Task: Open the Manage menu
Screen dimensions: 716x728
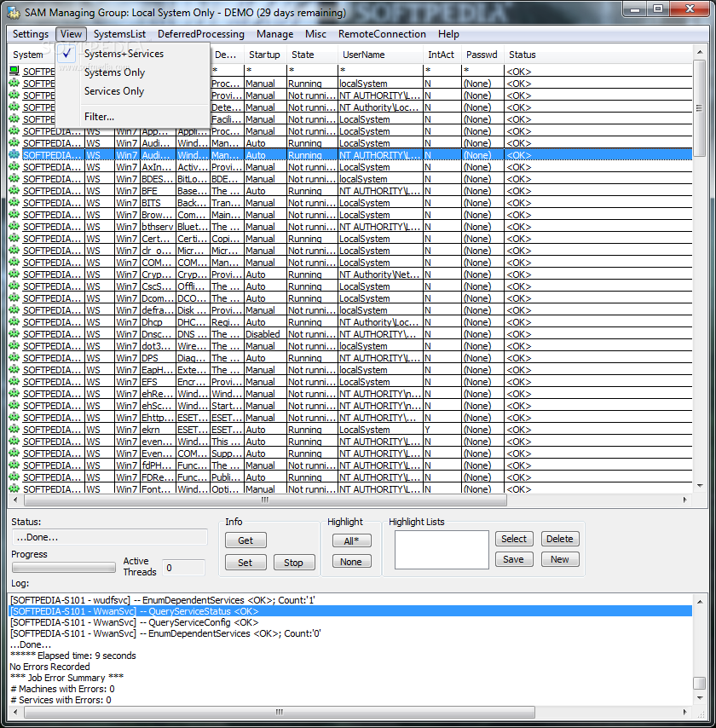Action: [x=274, y=34]
